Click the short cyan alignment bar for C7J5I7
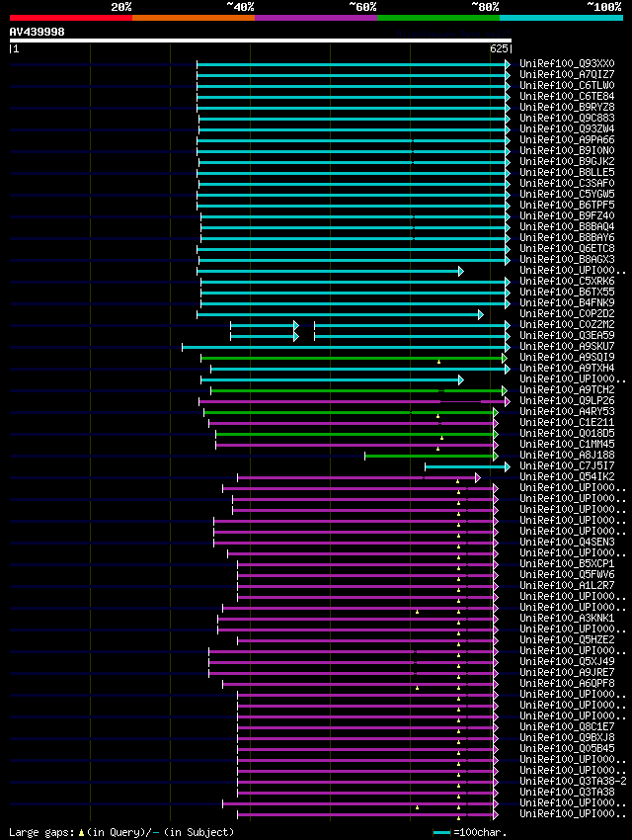The width and height of the screenshot is (632, 840). click(x=468, y=467)
